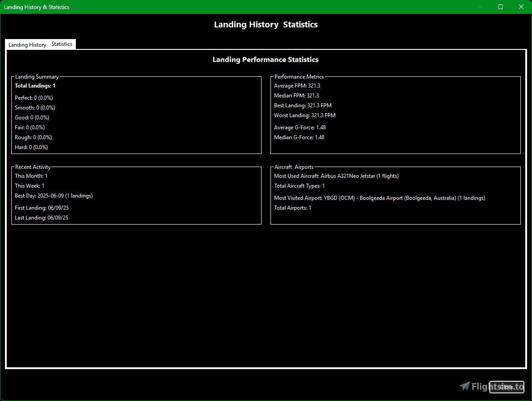The height and width of the screenshot is (401, 532).
Task: Click the Flightsim.to paper plane logo
Action: click(465, 386)
